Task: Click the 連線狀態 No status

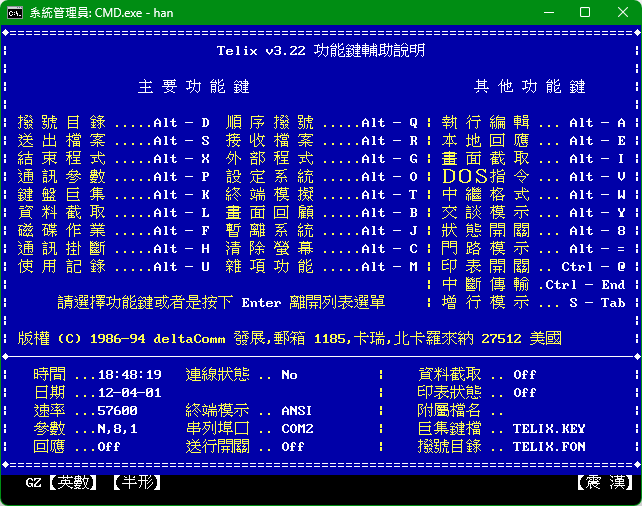Action: tap(289, 375)
